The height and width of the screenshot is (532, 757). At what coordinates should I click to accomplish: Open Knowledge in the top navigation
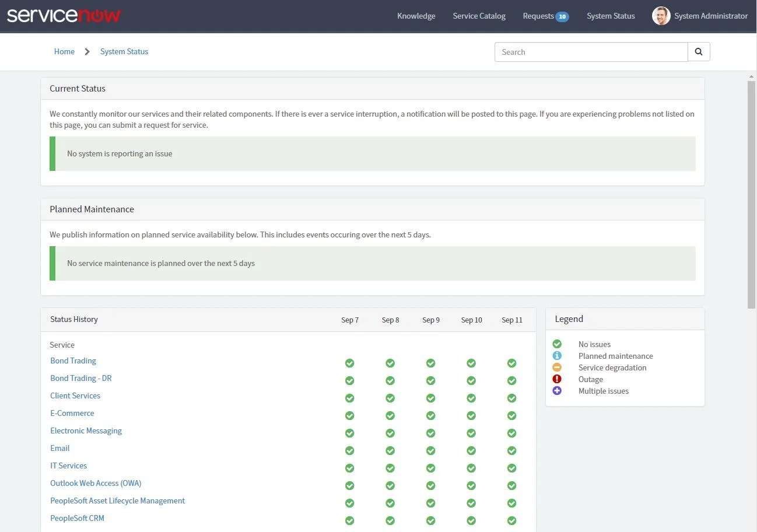[416, 16]
